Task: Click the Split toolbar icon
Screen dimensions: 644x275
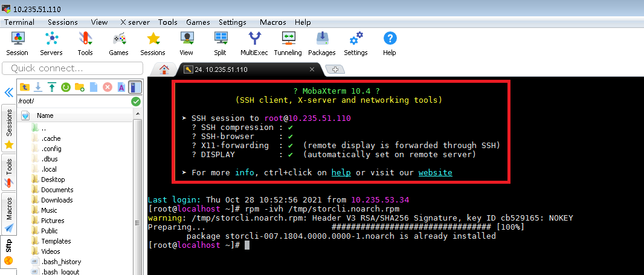Action: 220,44
